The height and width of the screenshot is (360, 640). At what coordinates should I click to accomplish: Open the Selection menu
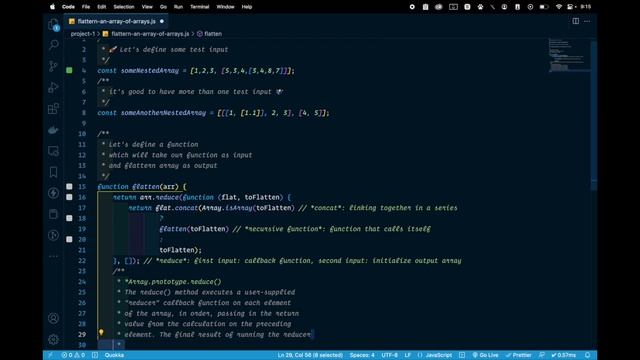tap(124, 7)
